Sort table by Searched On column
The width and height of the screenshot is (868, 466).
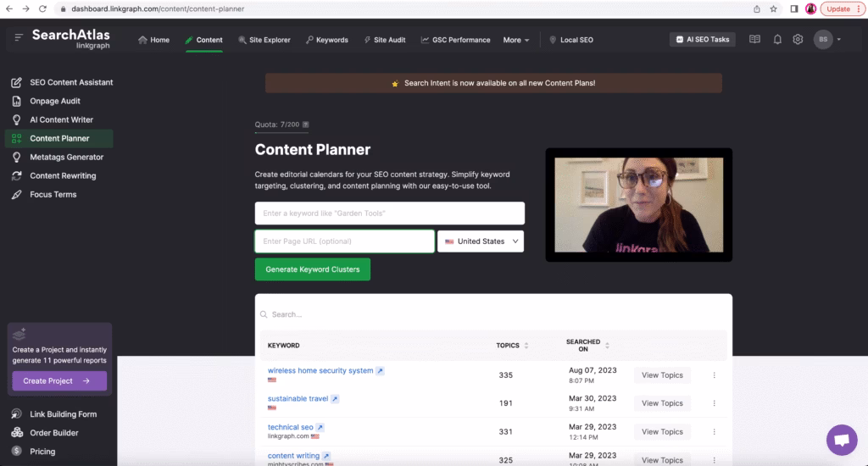point(587,346)
